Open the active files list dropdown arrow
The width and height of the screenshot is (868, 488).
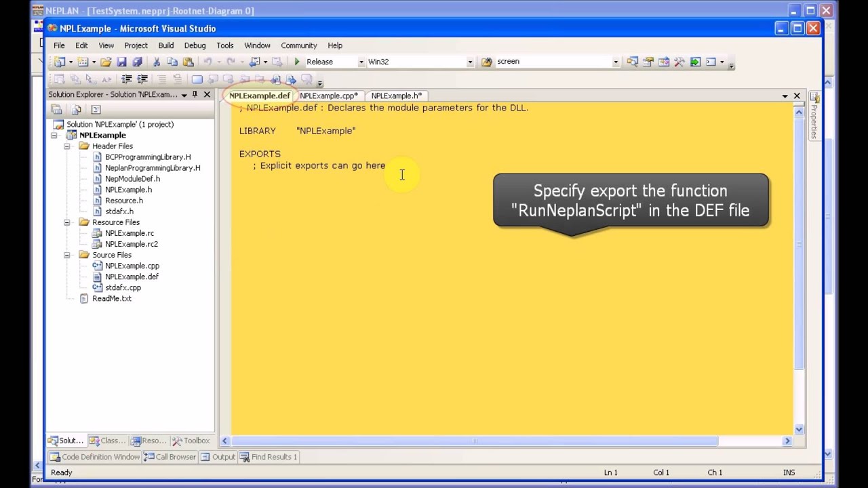point(785,96)
